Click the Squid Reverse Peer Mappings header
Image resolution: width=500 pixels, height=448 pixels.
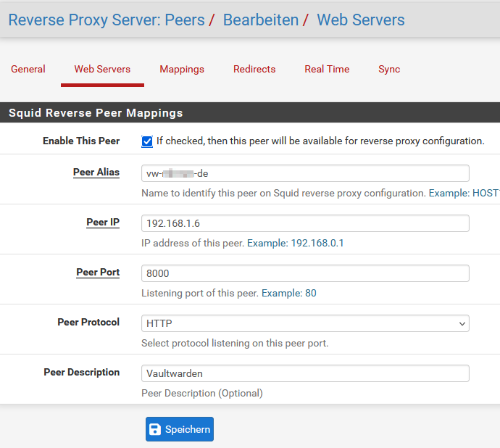pos(96,113)
